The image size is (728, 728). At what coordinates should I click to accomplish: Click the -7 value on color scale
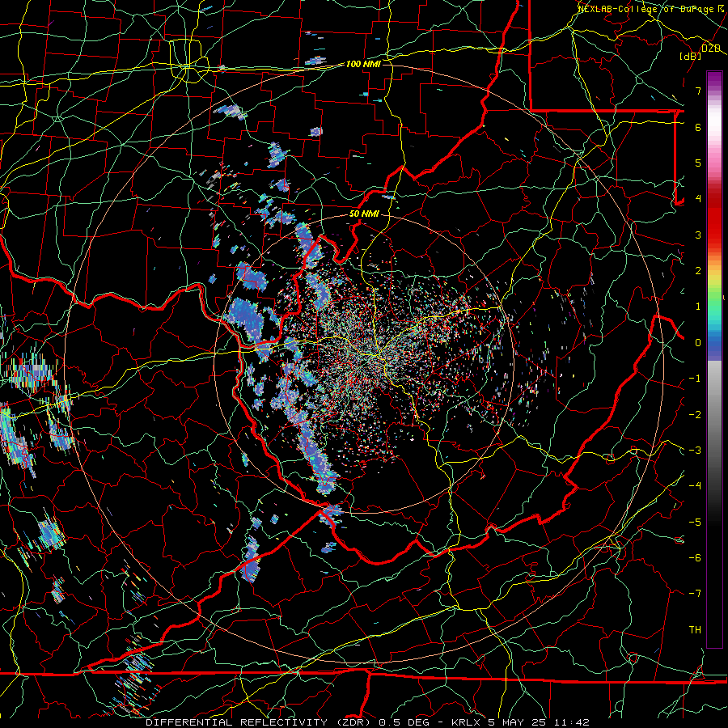click(695, 594)
